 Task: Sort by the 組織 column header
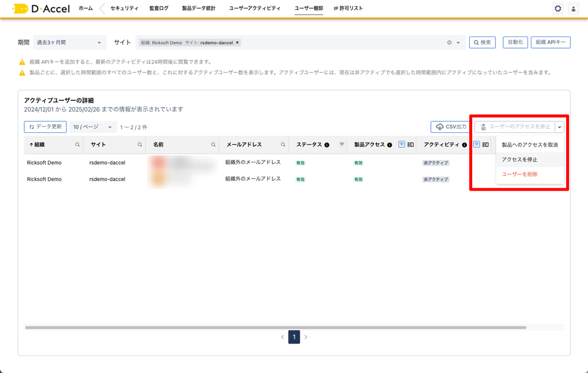point(36,145)
